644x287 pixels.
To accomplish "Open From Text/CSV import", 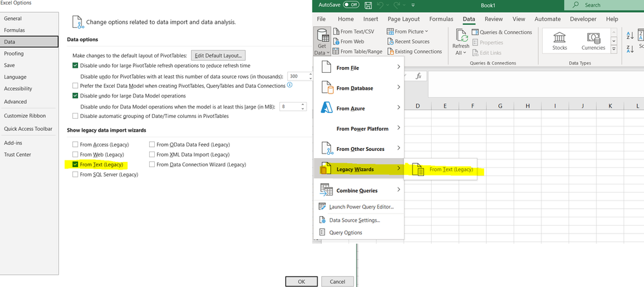I will click(356, 32).
